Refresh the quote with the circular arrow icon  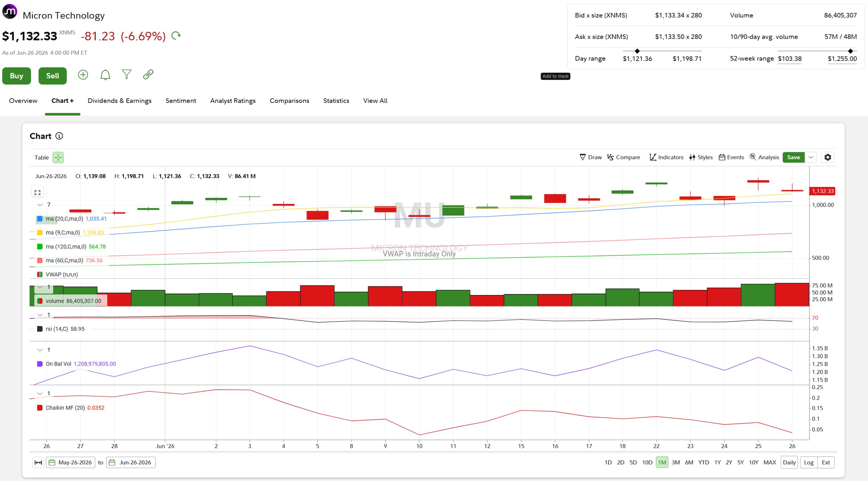click(x=176, y=36)
